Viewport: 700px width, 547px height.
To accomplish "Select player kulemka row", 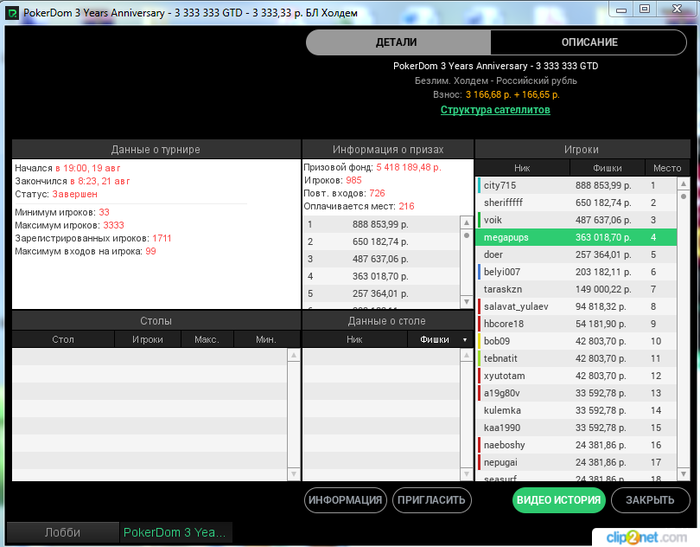I will 576,410.
